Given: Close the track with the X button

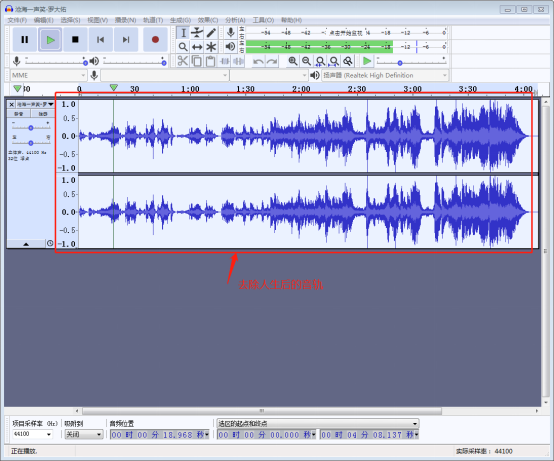Looking at the screenshot, I should (11, 104).
